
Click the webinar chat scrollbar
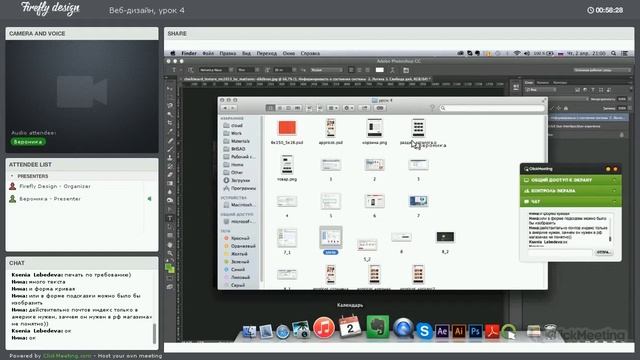pyautogui.click(x=154, y=333)
